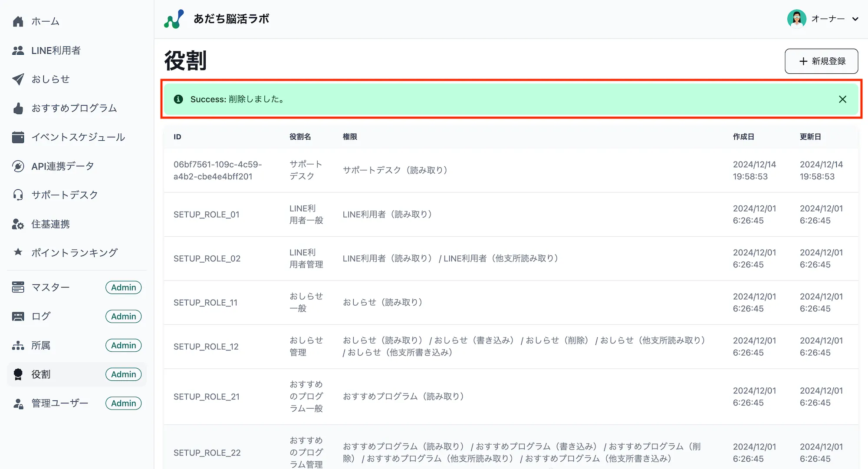This screenshot has height=469, width=868.
Task: Select the おすすめプログラム thumbs-up icon
Action: click(18, 108)
